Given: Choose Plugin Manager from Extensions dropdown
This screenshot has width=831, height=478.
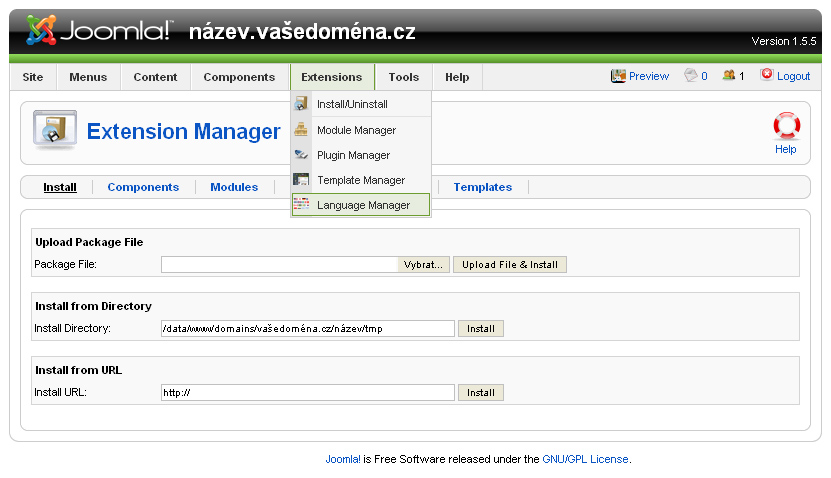Looking at the screenshot, I should (x=361, y=155).
